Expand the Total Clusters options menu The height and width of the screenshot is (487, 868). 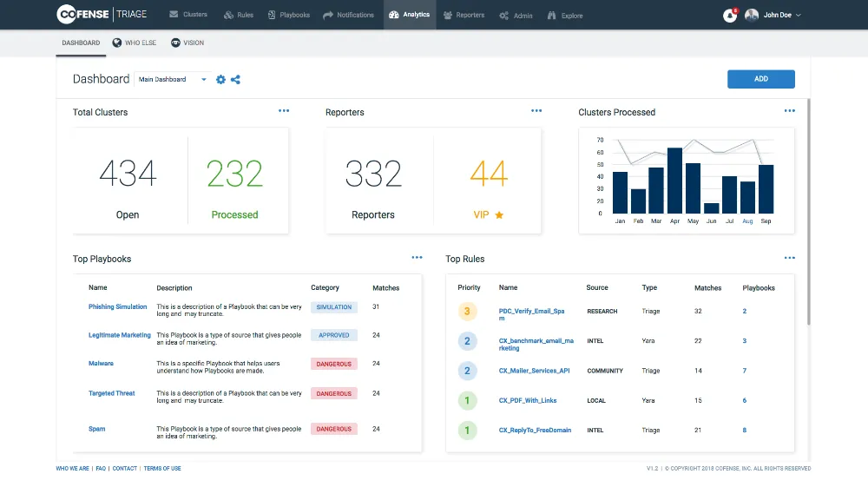284,111
